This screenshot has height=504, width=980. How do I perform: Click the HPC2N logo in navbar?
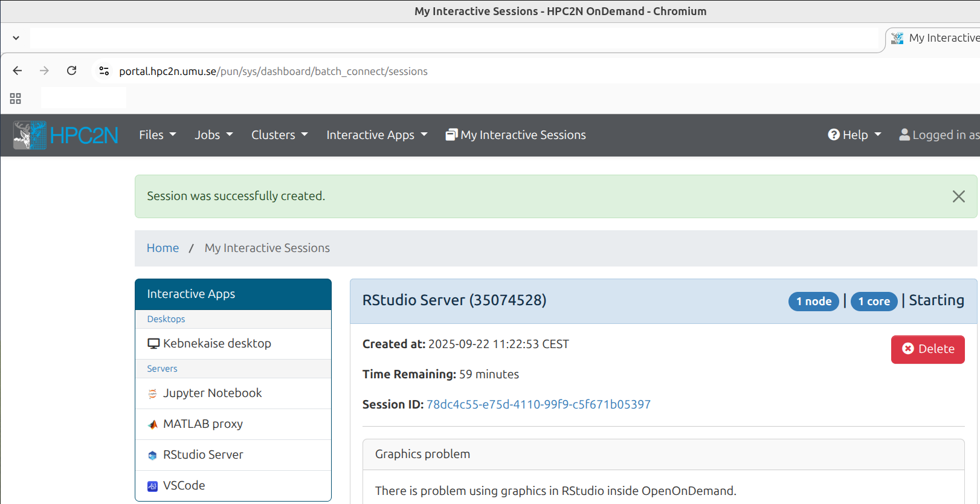click(66, 135)
